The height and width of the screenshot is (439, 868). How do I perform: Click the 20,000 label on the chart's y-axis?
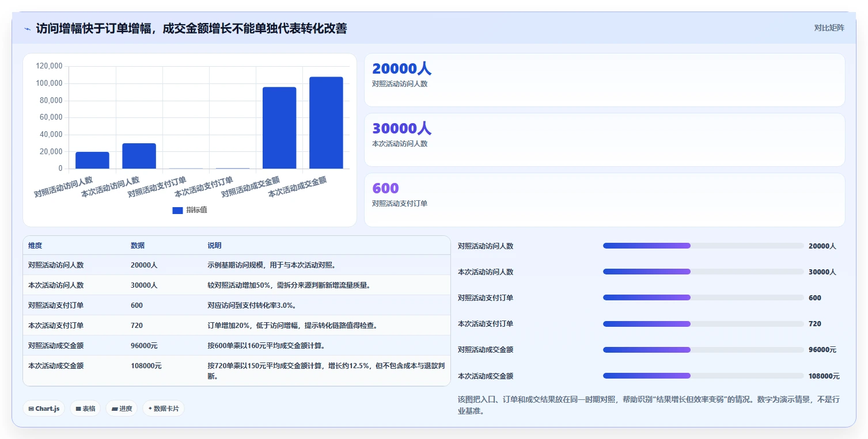[x=51, y=151]
